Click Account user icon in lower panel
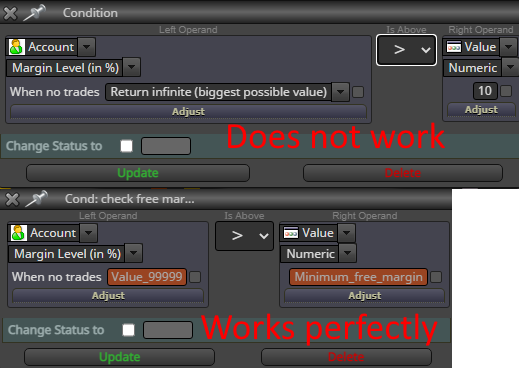Screen dimensions: 519x368 [19, 233]
